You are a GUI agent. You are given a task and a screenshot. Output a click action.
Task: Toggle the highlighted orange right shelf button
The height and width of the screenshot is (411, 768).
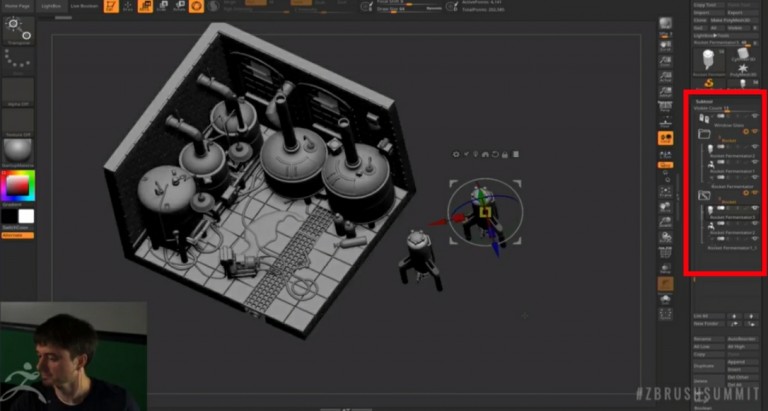click(665, 138)
